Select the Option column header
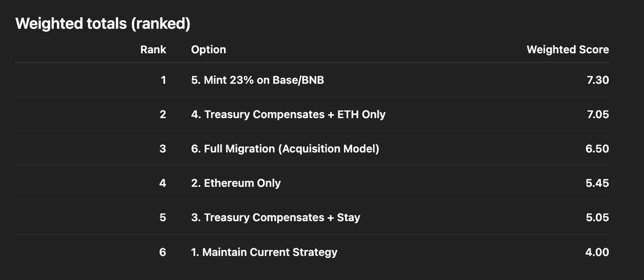The height and width of the screenshot is (280, 644). tap(208, 50)
